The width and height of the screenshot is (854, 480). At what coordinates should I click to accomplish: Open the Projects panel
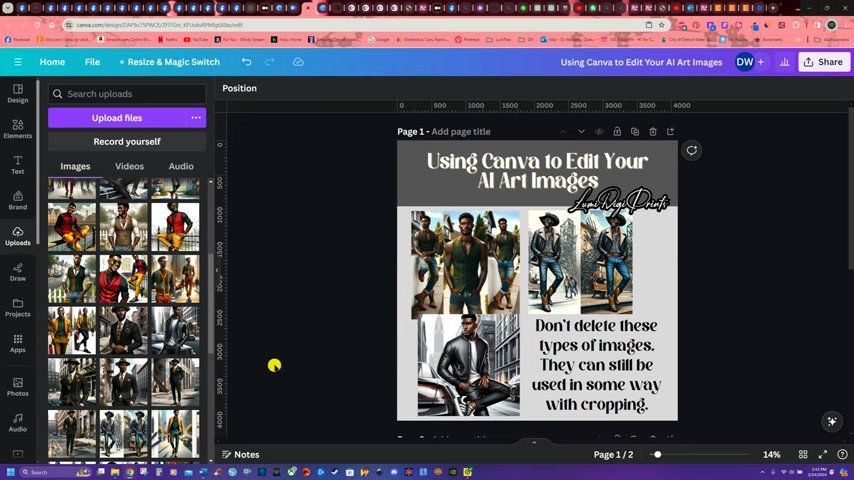click(x=17, y=308)
